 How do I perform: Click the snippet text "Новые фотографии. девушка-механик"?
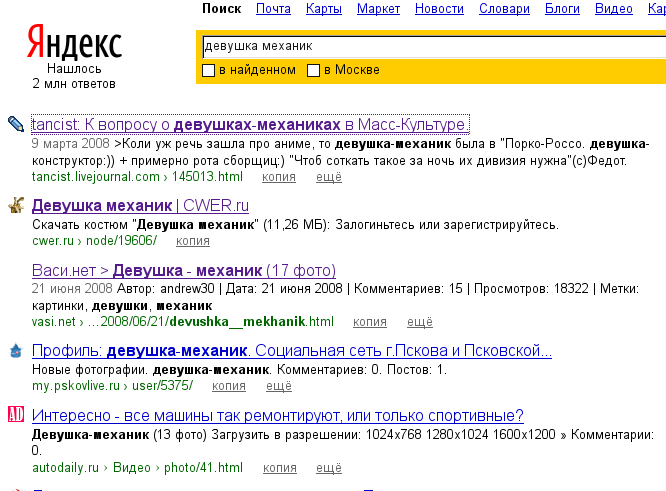152,370
